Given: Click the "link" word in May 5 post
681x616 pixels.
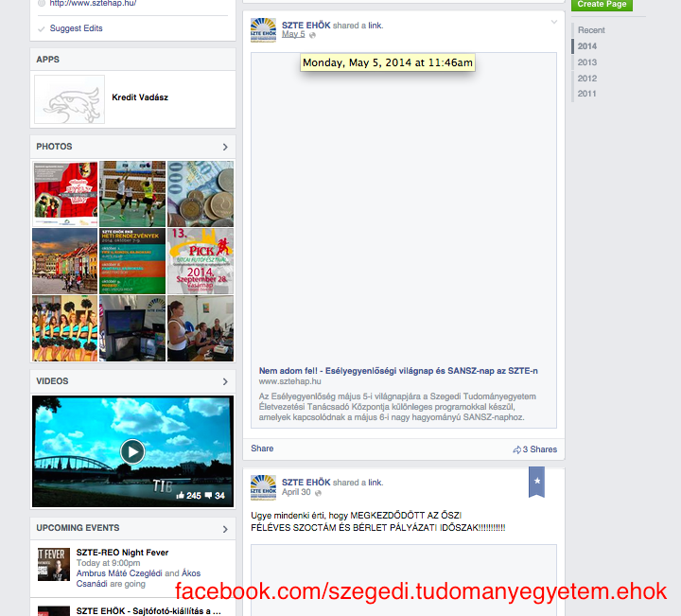Looking at the screenshot, I should (x=375, y=26).
